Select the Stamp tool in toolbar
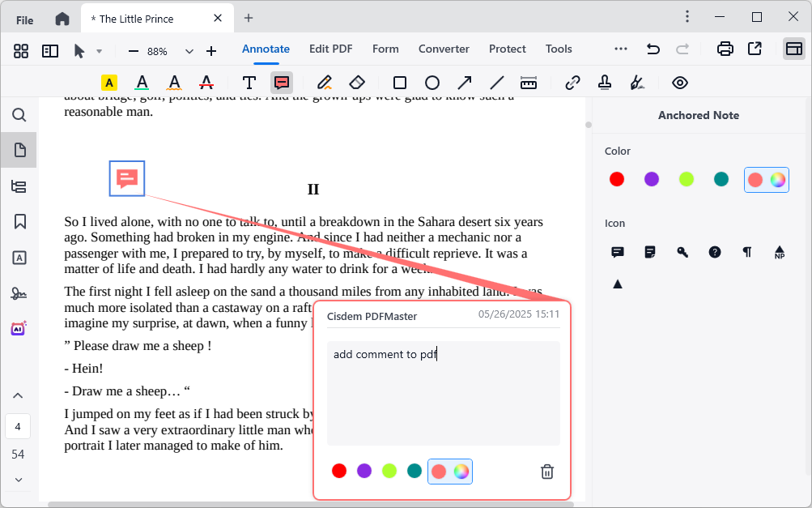 point(605,83)
